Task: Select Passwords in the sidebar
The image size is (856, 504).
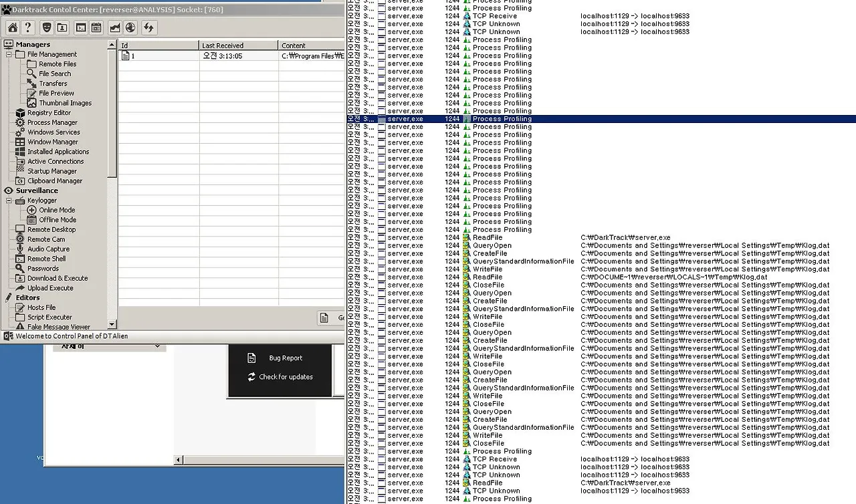Action: pos(43,269)
